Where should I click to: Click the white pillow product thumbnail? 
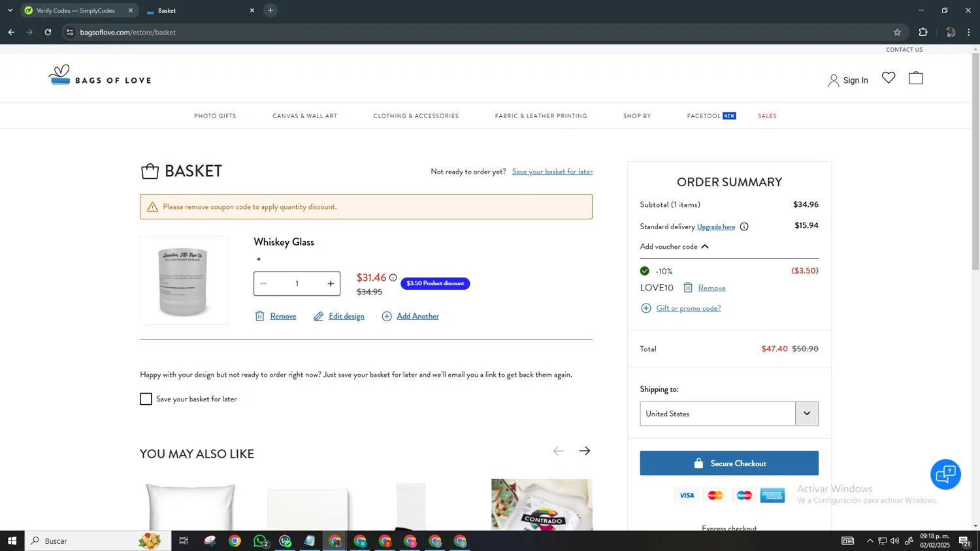coord(190,507)
